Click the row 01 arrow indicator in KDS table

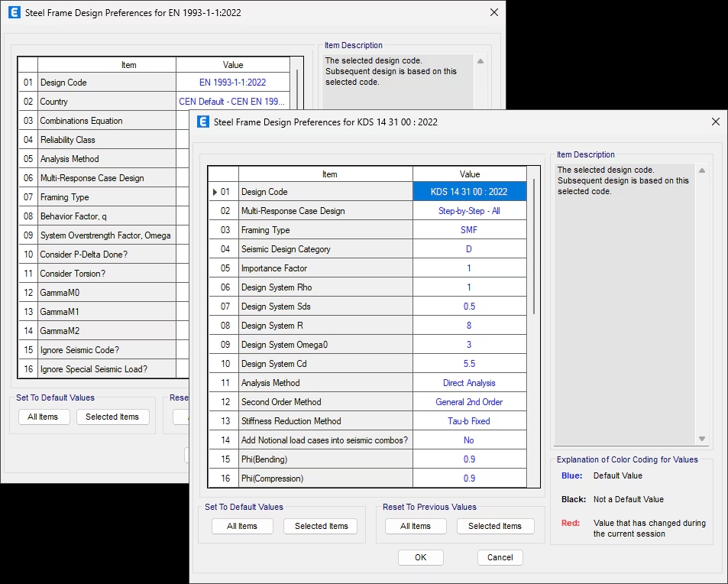click(215, 192)
